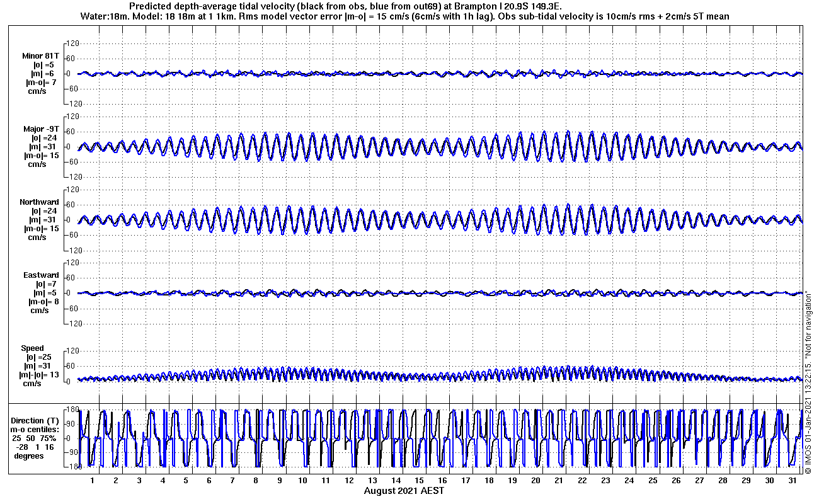
Task: Click the 180 y-tick of the Direction panel
Action: coord(71,409)
